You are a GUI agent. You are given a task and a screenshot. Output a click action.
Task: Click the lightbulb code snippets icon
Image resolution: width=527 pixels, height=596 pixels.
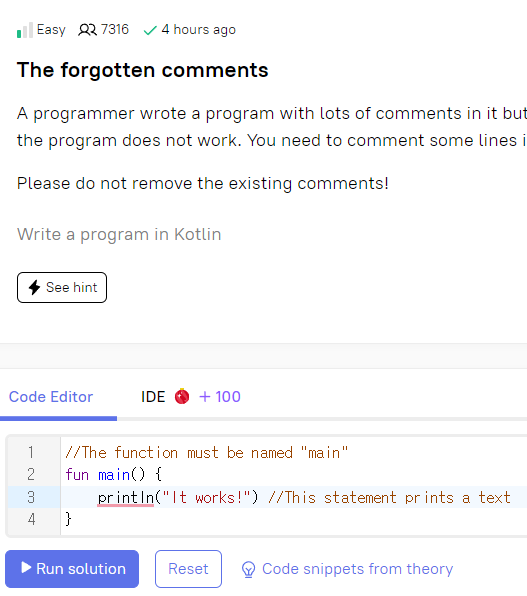tap(248, 569)
